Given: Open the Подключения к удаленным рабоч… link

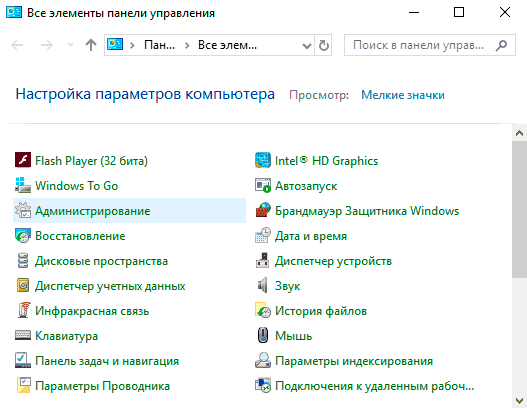Looking at the screenshot, I should coord(375,386).
